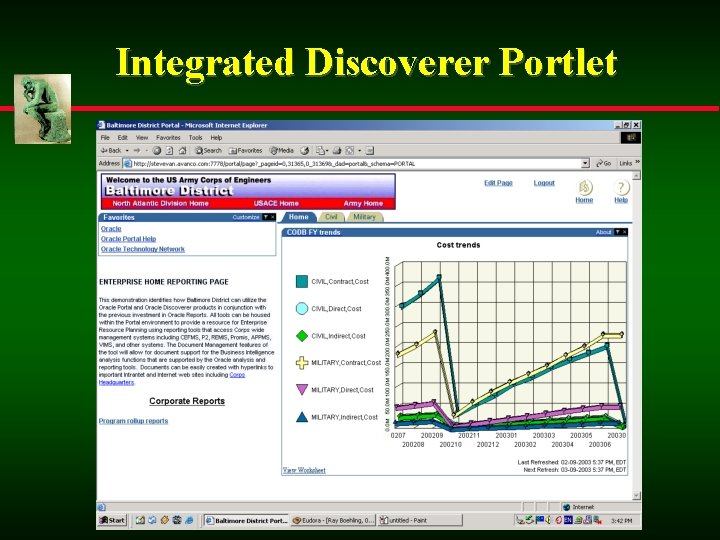Switch to the Home tab
The image size is (720, 540).
pos(298,217)
